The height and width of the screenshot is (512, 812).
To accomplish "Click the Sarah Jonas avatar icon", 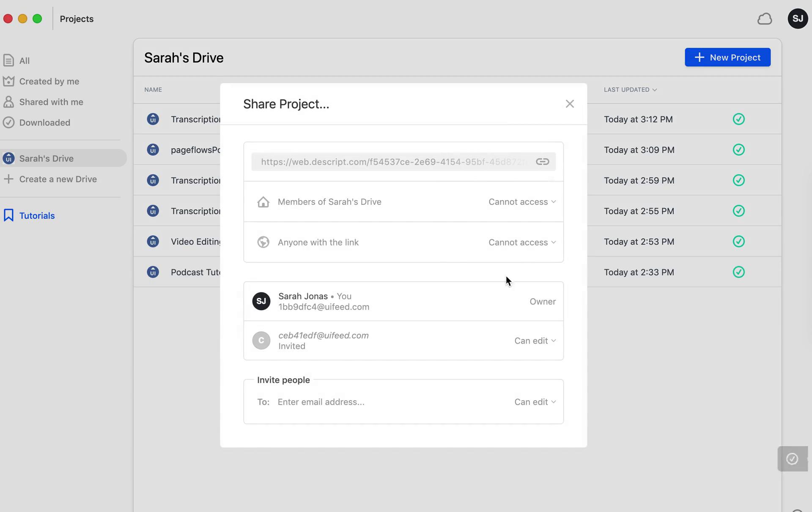I will pyautogui.click(x=261, y=301).
